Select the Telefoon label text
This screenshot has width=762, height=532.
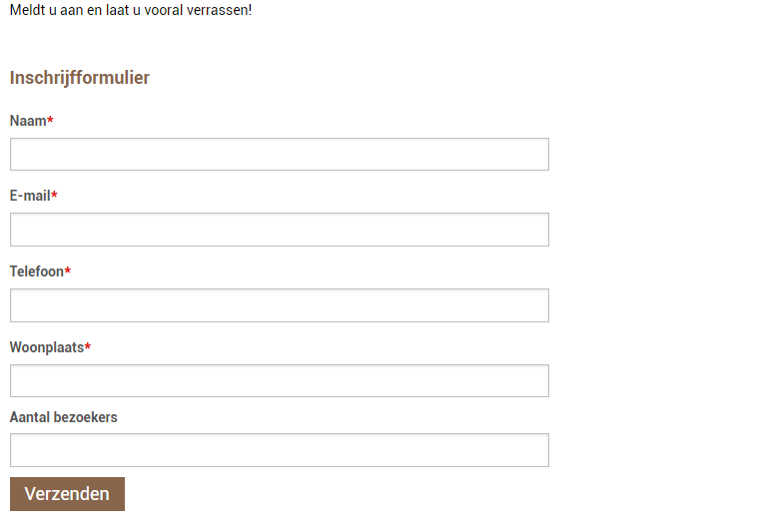(37, 271)
